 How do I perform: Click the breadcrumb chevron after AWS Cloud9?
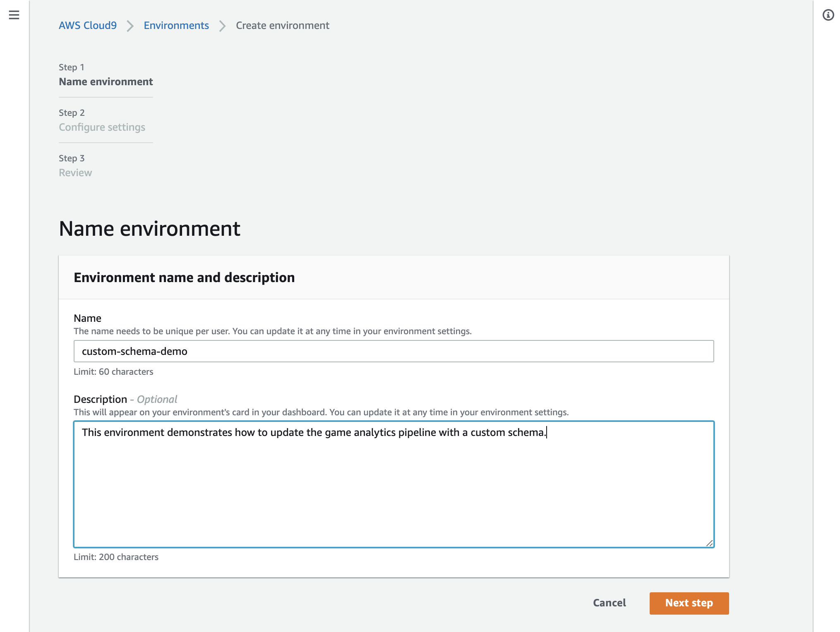tap(130, 26)
